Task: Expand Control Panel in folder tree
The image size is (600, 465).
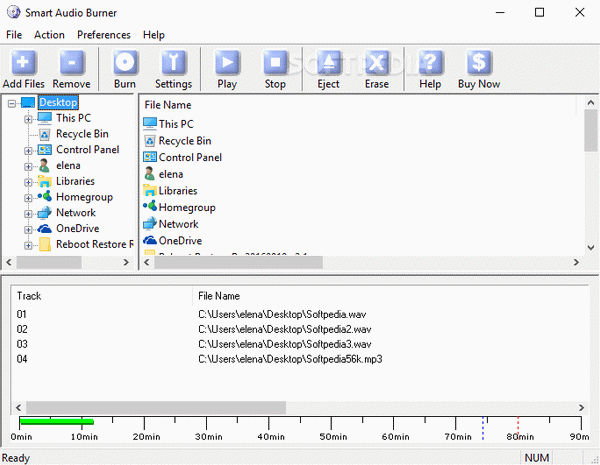Action: tap(28, 151)
